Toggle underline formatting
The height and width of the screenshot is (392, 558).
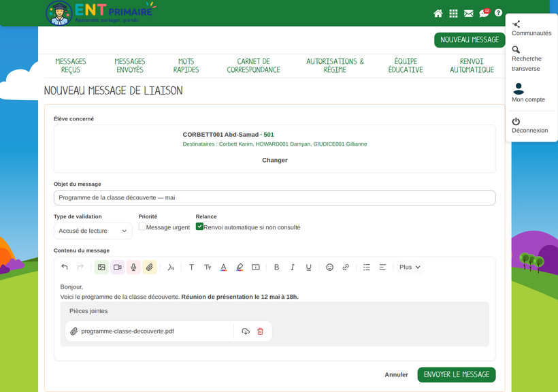[308, 267]
